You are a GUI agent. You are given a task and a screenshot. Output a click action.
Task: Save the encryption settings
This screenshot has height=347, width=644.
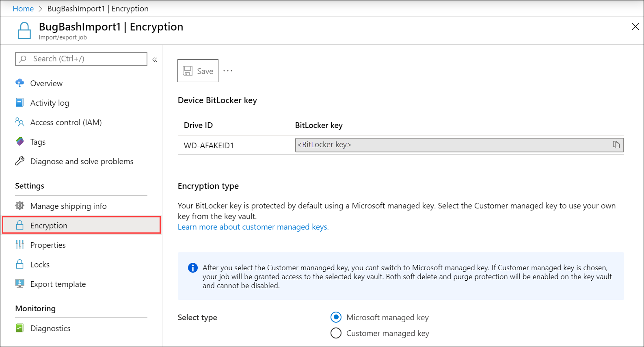[x=198, y=71]
